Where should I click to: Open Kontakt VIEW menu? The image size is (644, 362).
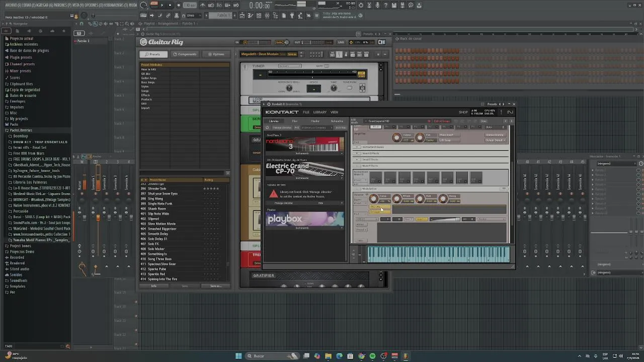point(334,112)
